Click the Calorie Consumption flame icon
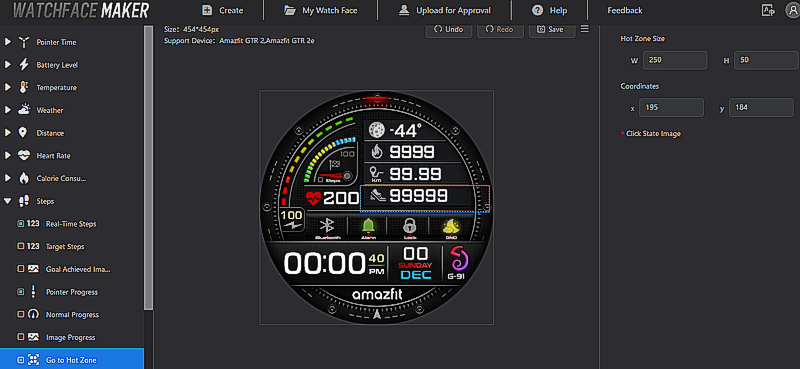This screenshot has height=369, width=800. (x=23, y=178)
